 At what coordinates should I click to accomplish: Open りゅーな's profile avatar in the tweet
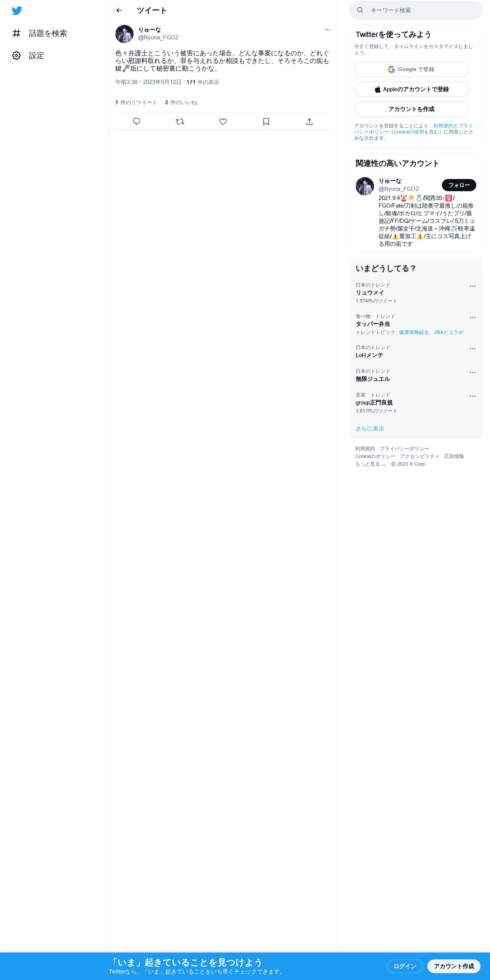pos(124,34)
